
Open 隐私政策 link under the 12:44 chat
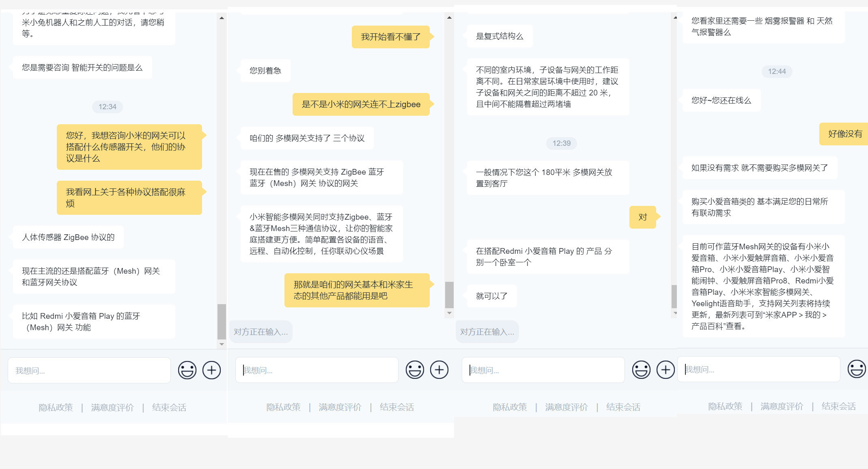725,406
